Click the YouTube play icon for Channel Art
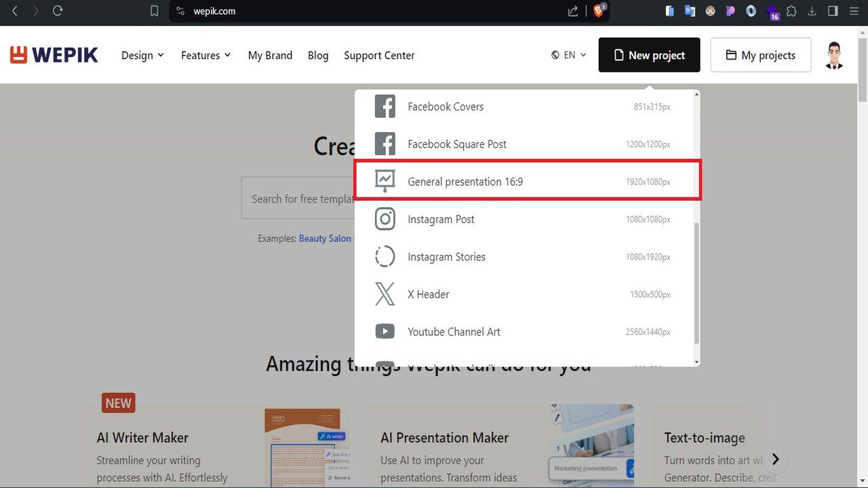The width and height of the screenshot is (868, 488). pos(385,331)
